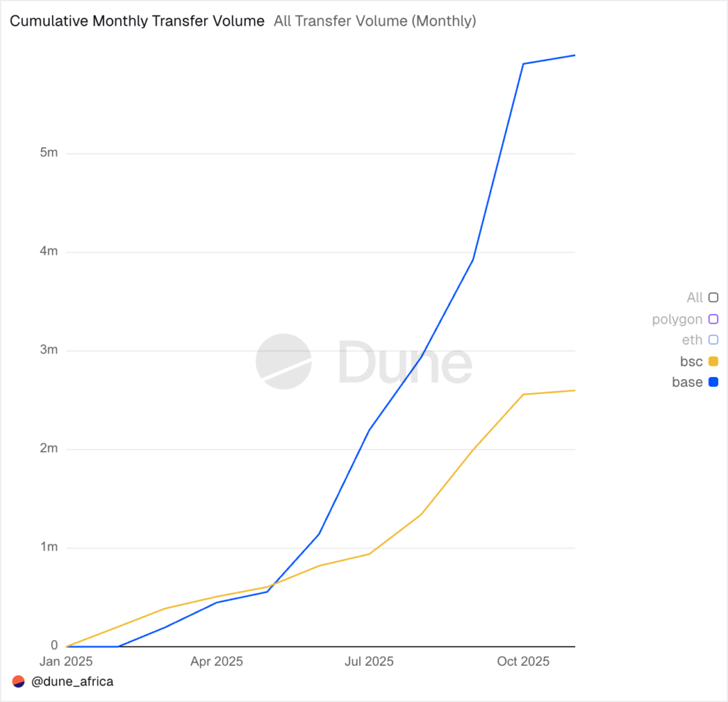Screen dimensions: 728x702
Task: Select the 'polygon' legend label
Action: [677, 319]
